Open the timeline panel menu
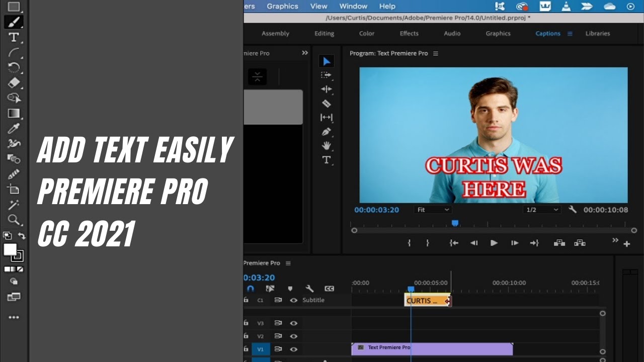Viewport: 644px width, 362px height. pos(288,263)
